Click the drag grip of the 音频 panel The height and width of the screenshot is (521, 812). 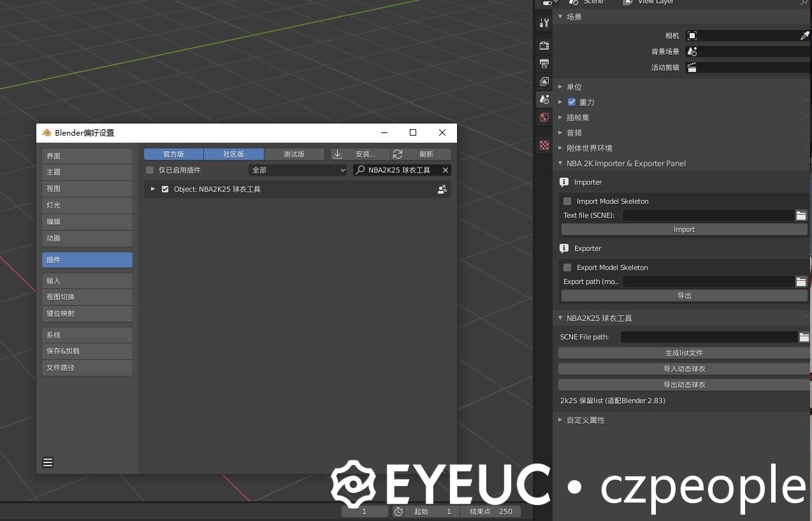click(806, 132)
